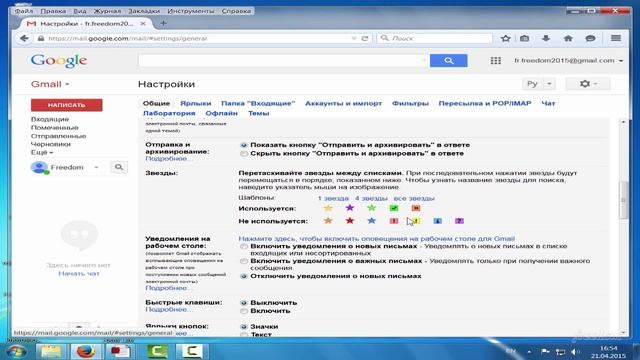Open the Фильтры settings tab
The width and height of the screenshot is (640, 360).
[410, 104]
